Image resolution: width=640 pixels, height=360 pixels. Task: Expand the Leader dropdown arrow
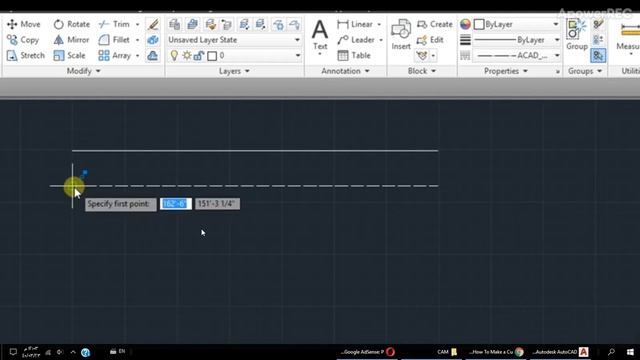pos(381,40)
